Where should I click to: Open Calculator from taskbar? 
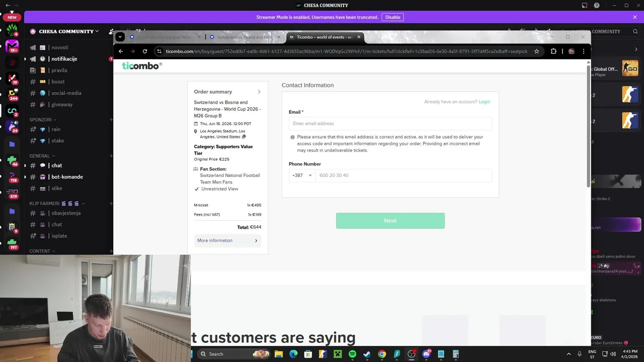click(455, 354)
